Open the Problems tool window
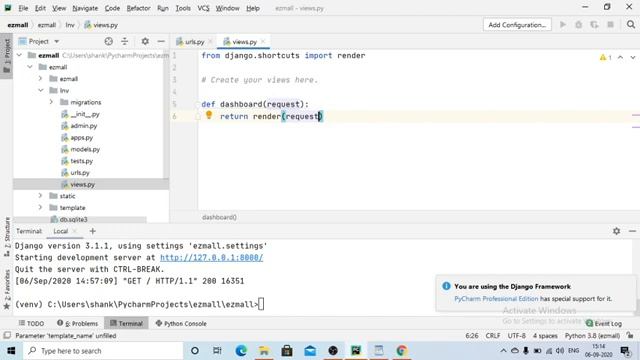 [x=78, y=323]
